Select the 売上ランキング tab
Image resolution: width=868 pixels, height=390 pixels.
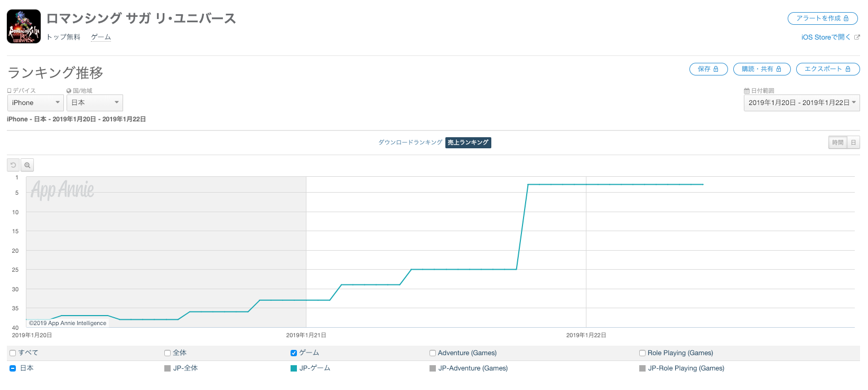click(468, 142)
